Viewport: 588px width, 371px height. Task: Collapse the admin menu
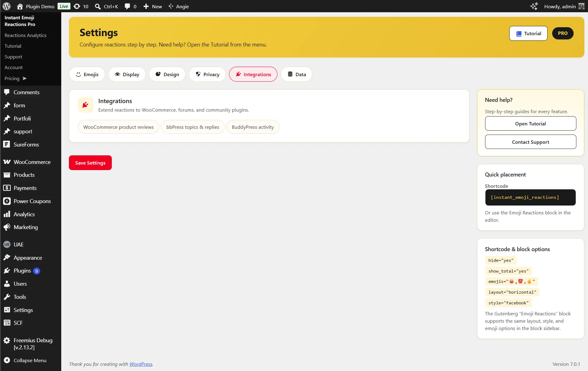point(31,360)
